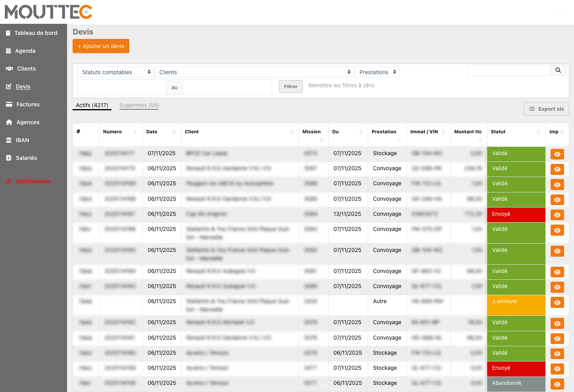
Task: Open Tableau de bord from sidebar
Action: [36, 33]
